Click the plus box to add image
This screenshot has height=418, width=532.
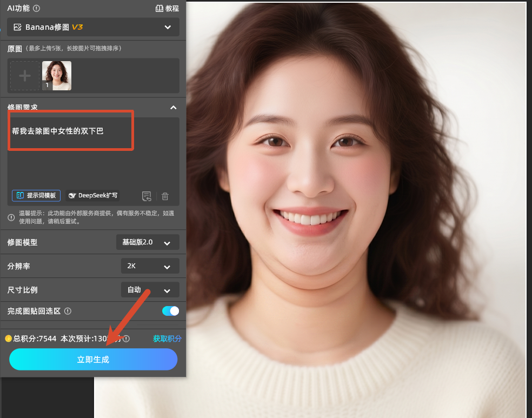pos(25,76)
